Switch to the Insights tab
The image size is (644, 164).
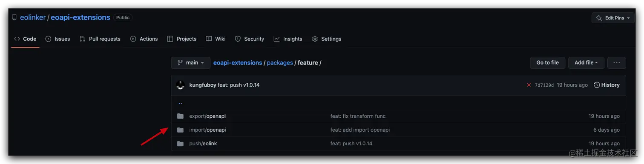pyautogui.click(x=288, y=39)
